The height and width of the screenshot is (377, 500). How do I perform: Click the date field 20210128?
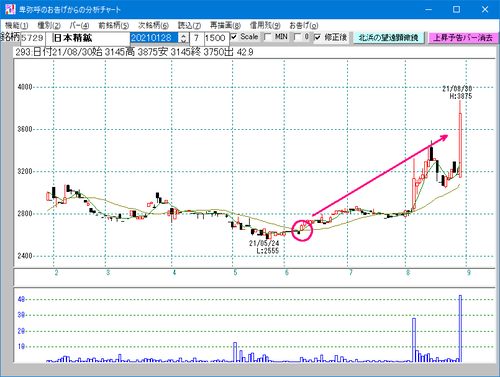coord(154,38)
